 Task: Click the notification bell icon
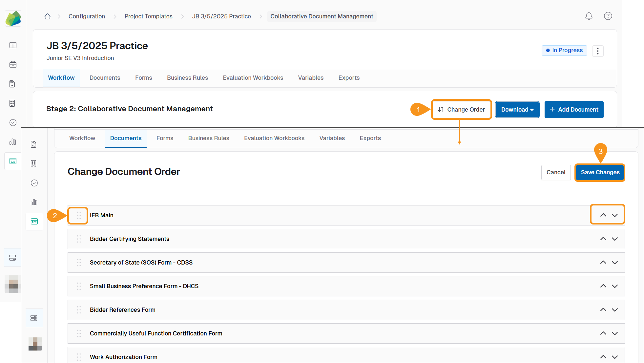pos(589,16)
